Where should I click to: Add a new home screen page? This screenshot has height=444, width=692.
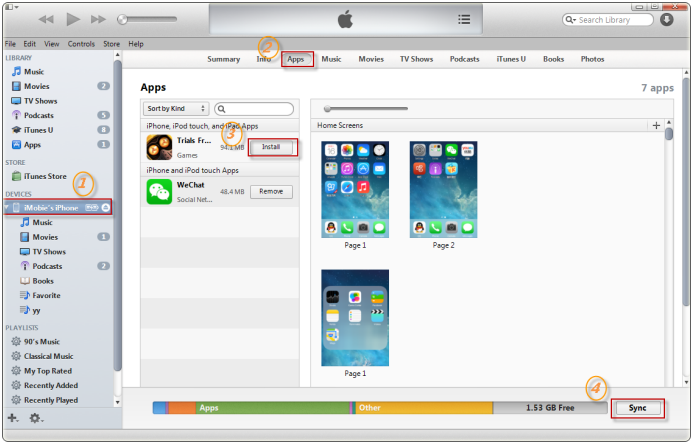[656, 125]
